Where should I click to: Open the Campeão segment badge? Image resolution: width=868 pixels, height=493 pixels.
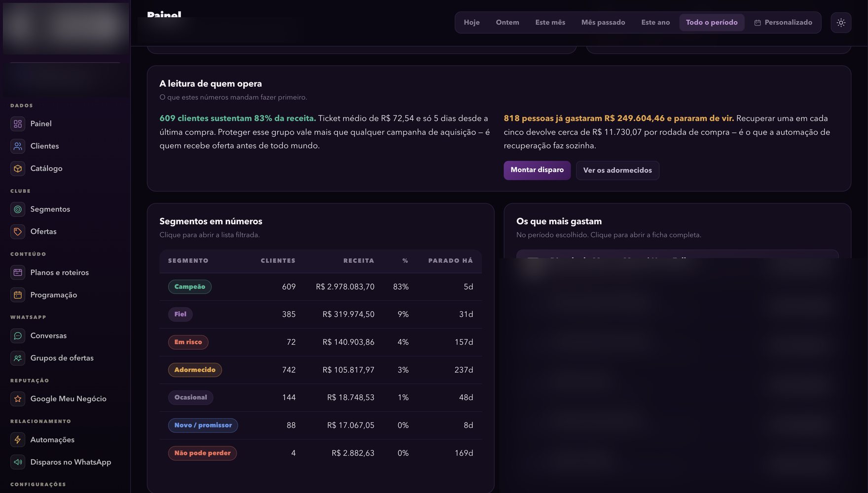pyautogui.click(x=190, y=287)
